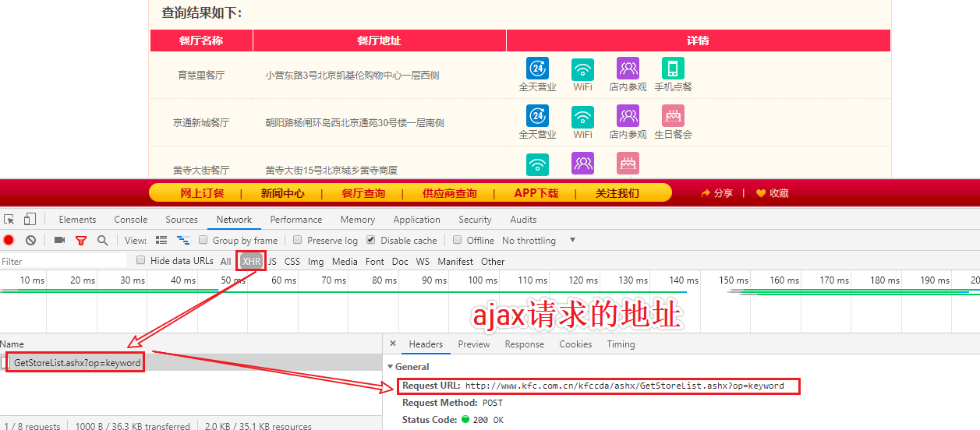Toggle the capture screenshots camera icon
The height and width of the screenshot is (430, 980).
click(x=59, y=241)
